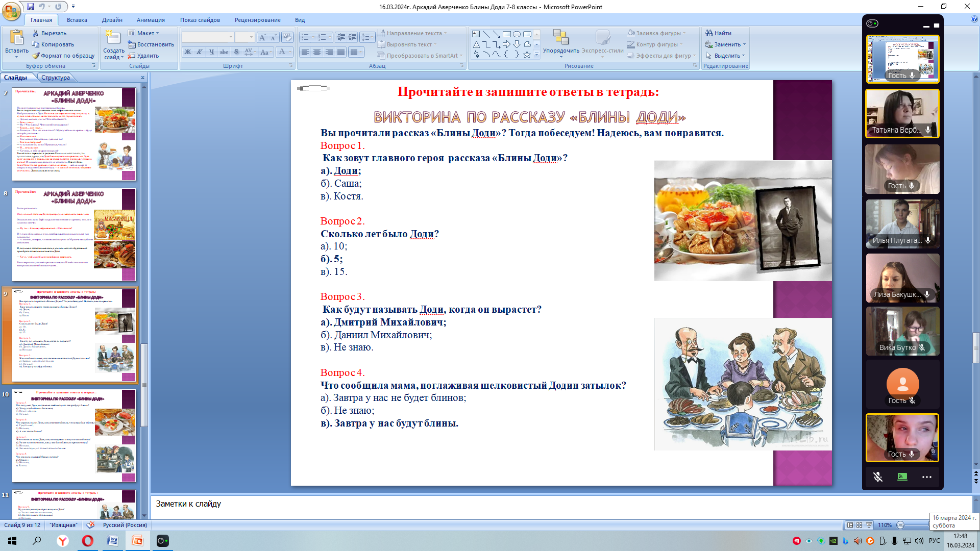980x551 pixels.
Task: Toggle text Shadow (S) formatting
Action: [x=236, y=52]
